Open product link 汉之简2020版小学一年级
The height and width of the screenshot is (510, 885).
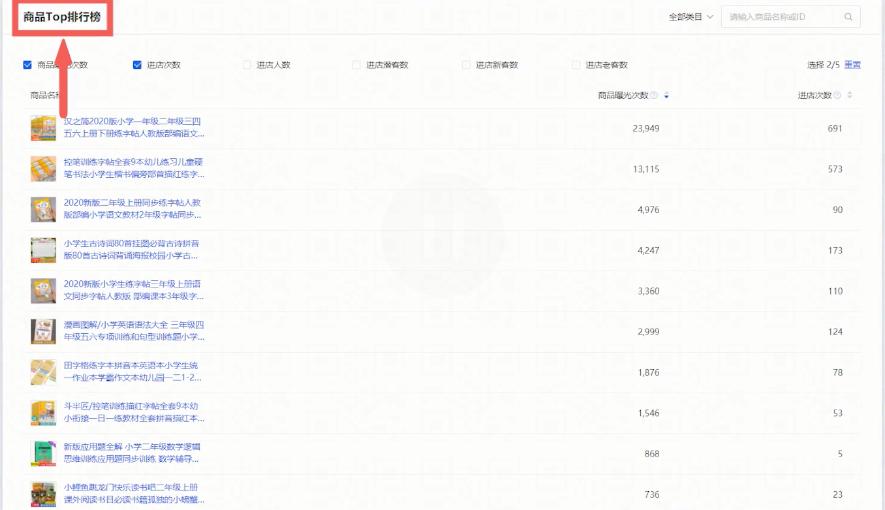134,128
